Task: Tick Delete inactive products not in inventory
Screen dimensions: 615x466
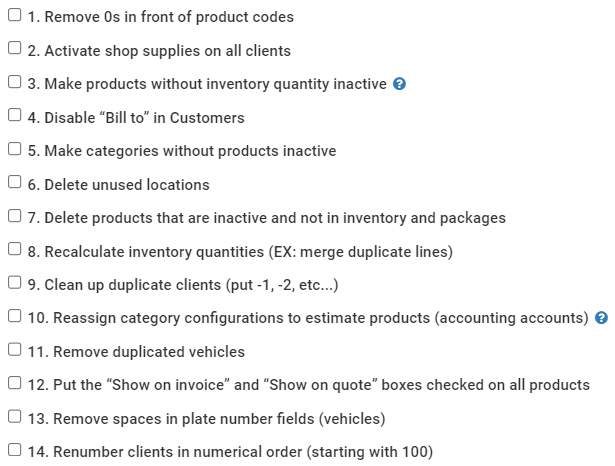Action: tap(15, 216)
